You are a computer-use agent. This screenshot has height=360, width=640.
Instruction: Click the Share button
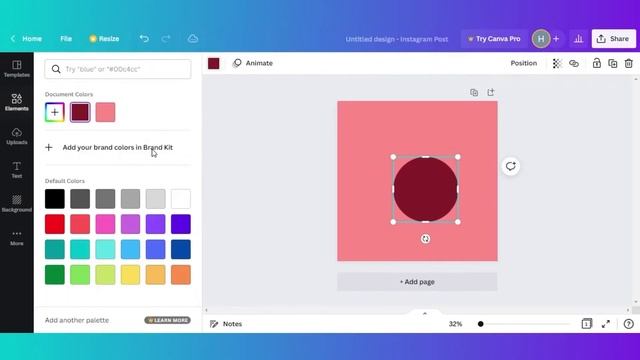click(x=613, y=39)
